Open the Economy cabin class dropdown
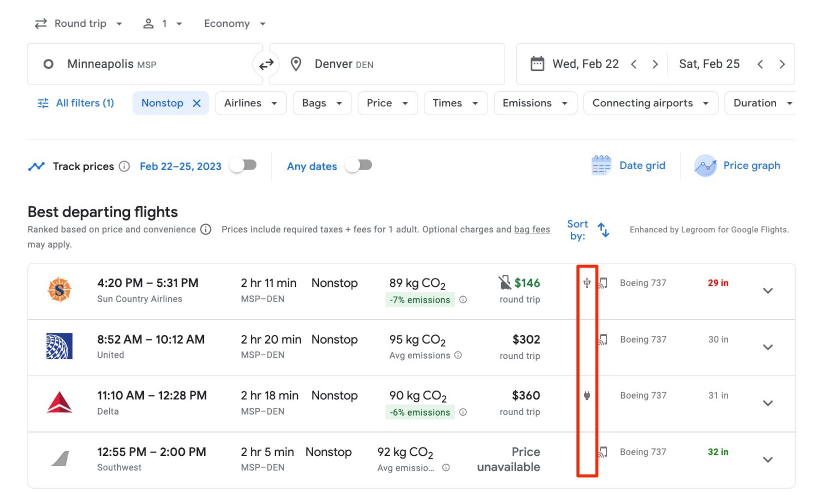This screenshot has height=504, width=818. (x=233, y=23)
